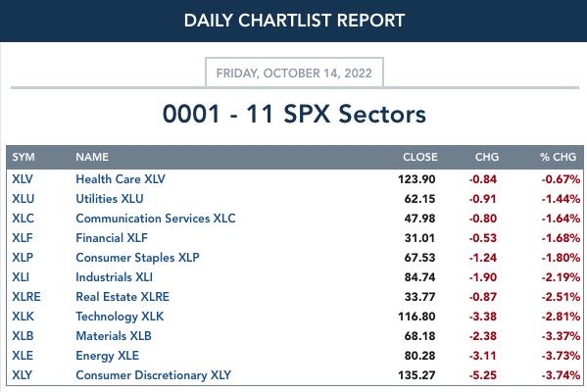Open the Health Care XLV name link
The height and width of the screenshot is (392, 587).
(121, 179)
